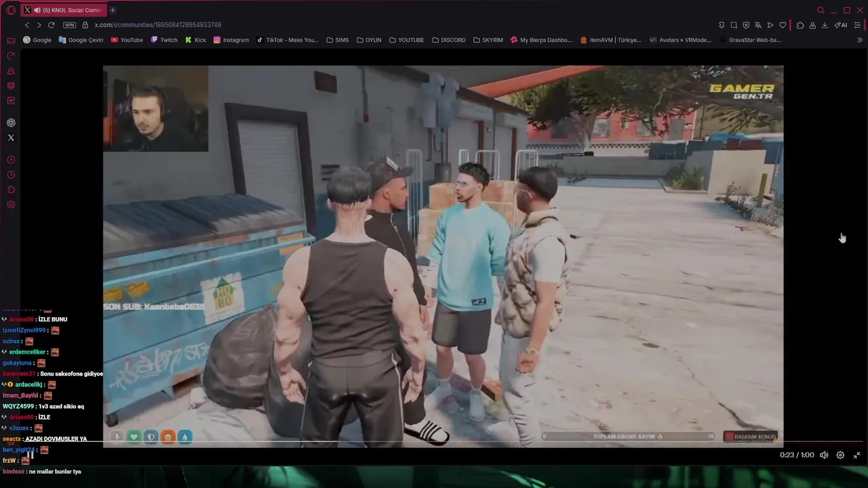Click the 0:23 / 1:00 time display
Screen dimensions: 868x488
pos(797,455)
